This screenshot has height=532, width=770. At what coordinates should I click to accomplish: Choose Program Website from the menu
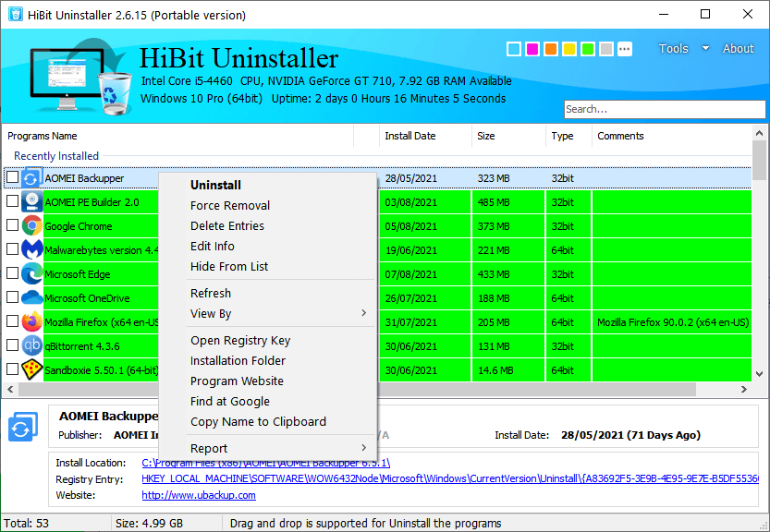[268, 381]
